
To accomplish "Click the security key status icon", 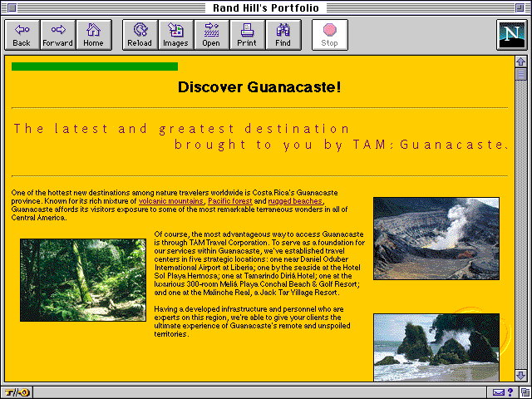I will pyautogui.click(x=17, y=392).
